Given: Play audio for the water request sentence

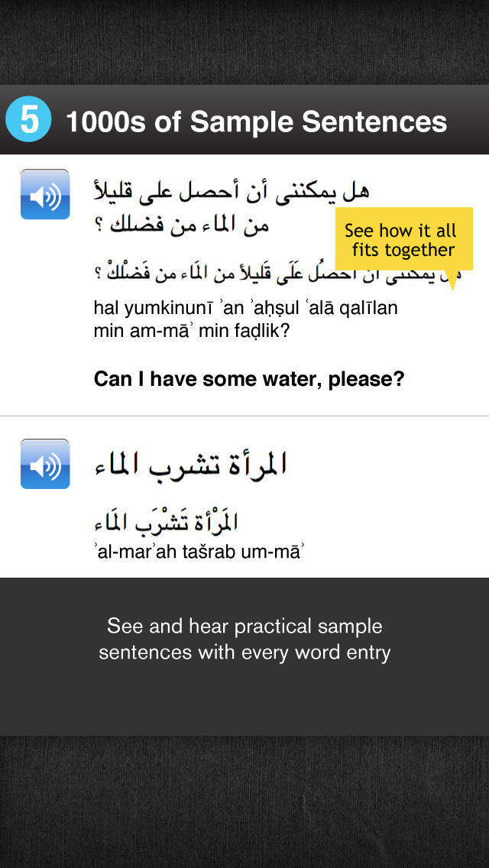Looking at the screenshot, I should coord(45,194).
